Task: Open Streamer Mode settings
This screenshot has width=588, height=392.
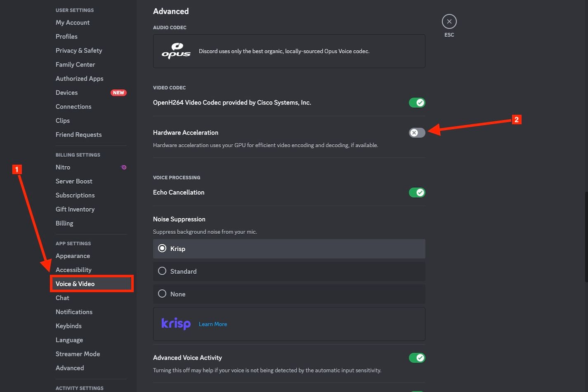Action: 78,354
